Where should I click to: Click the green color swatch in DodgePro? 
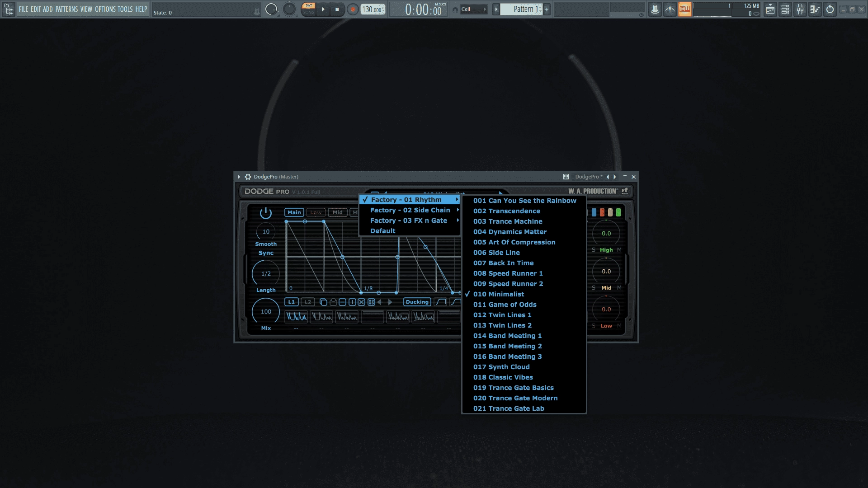pyautogui.click(x=618, y=212)
